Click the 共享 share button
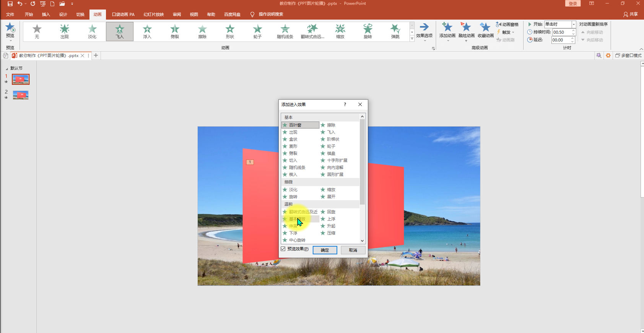644x333 pixels. point(631,14)
